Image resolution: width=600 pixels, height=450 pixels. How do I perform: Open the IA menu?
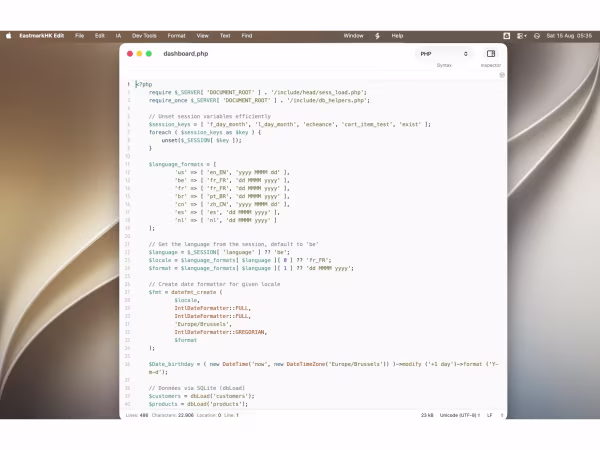(118, 36)
